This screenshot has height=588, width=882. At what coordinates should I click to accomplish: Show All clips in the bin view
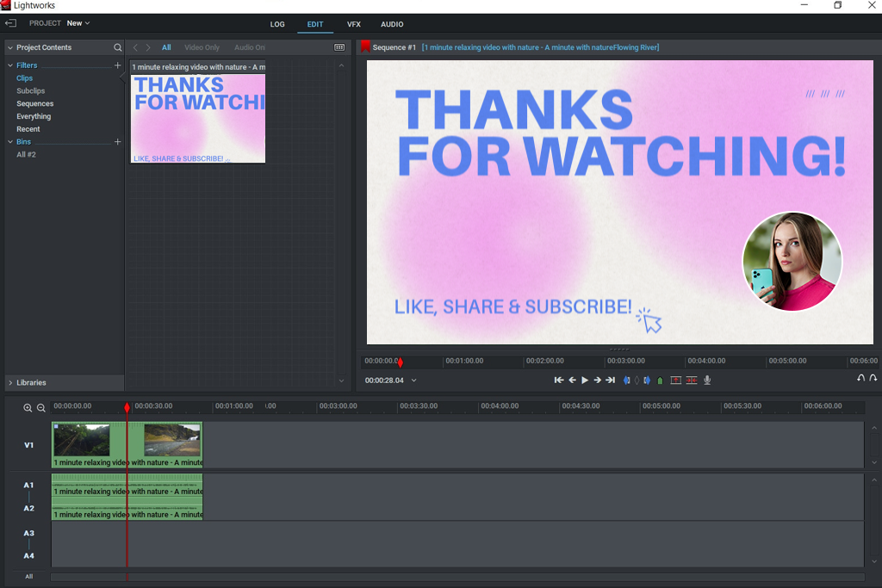166,48
